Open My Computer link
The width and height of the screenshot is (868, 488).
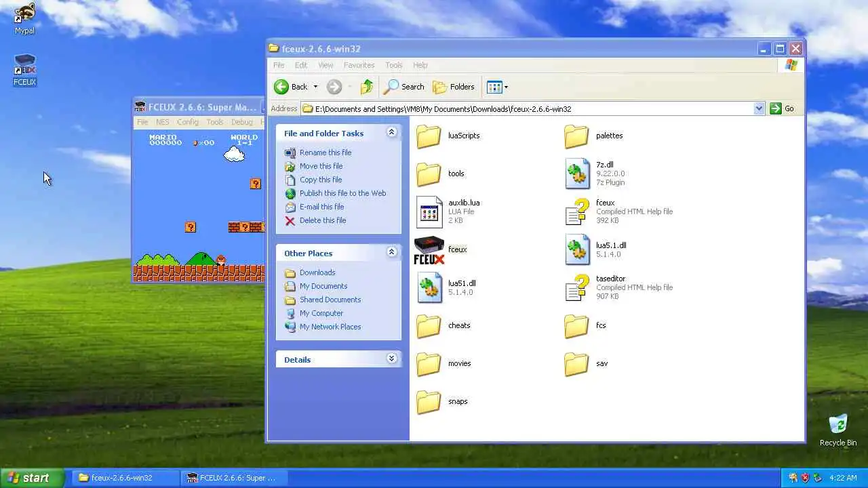pyautogui.click(x=321, y=313)
